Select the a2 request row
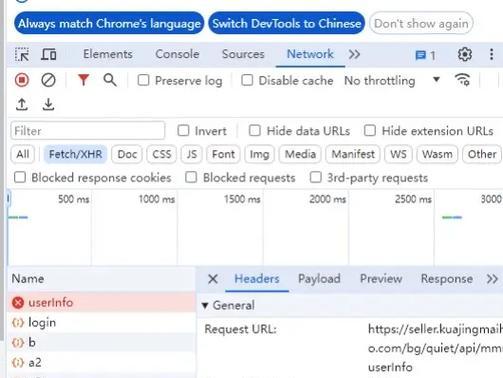503x378 pixels. tap(102, 362)
